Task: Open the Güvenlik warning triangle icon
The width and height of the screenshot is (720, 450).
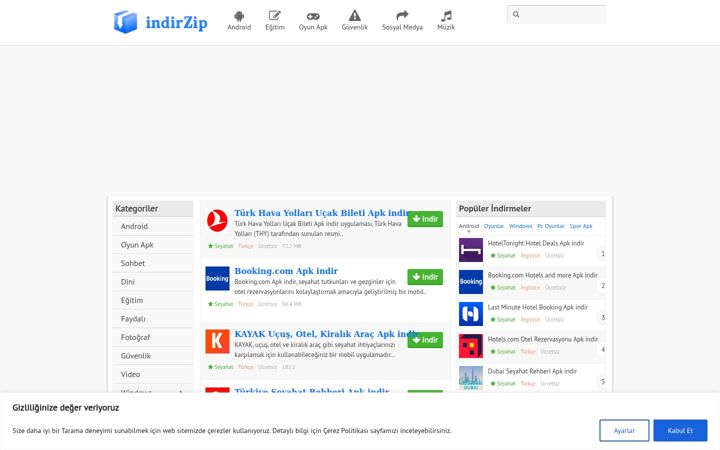Action: [354, 16]
